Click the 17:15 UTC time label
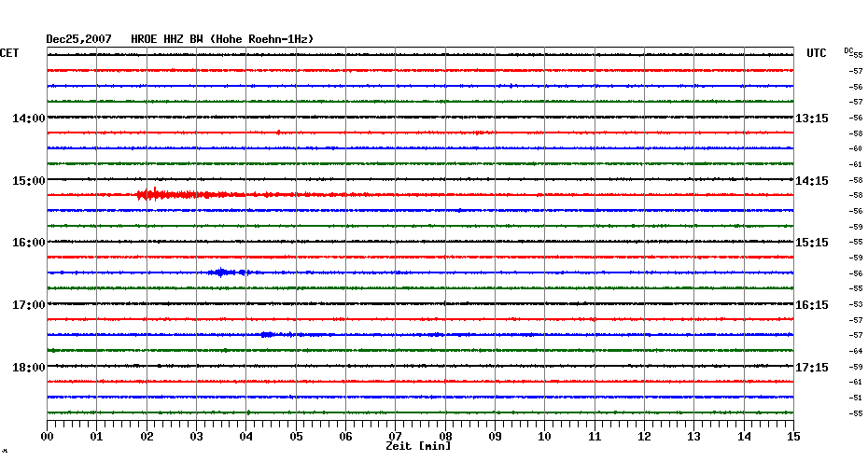868x461 pixels. tap(812, 368)
